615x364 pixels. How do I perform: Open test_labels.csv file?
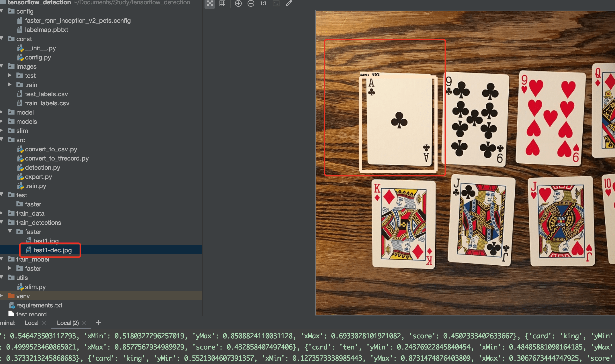point(46,94)
